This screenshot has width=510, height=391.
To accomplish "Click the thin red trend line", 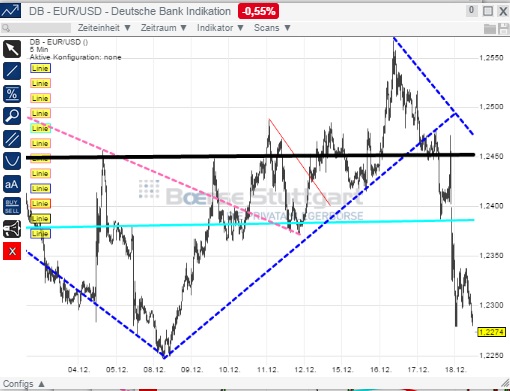I will (x=299, y=162).
